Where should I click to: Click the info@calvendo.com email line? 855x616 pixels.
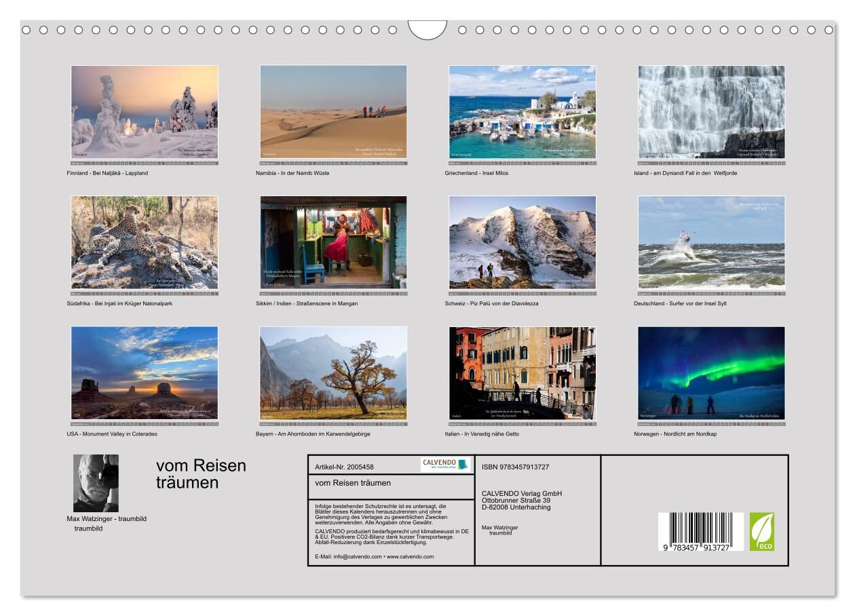tap(374, 556)
